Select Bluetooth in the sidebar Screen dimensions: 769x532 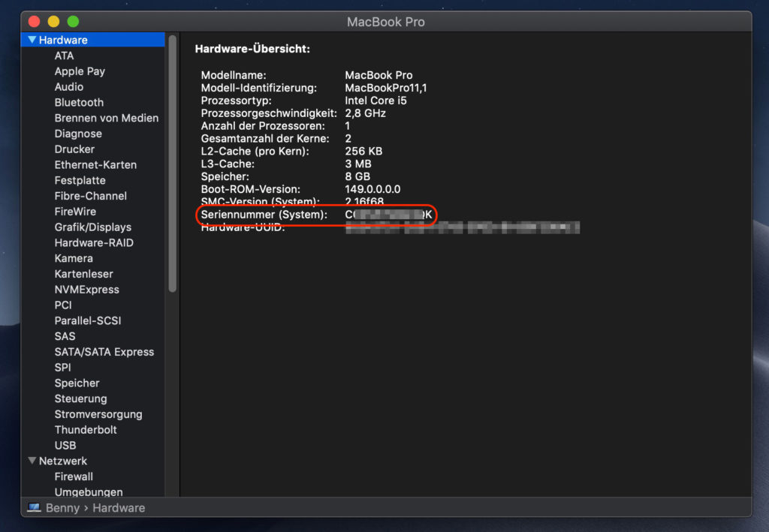[79, 102]
